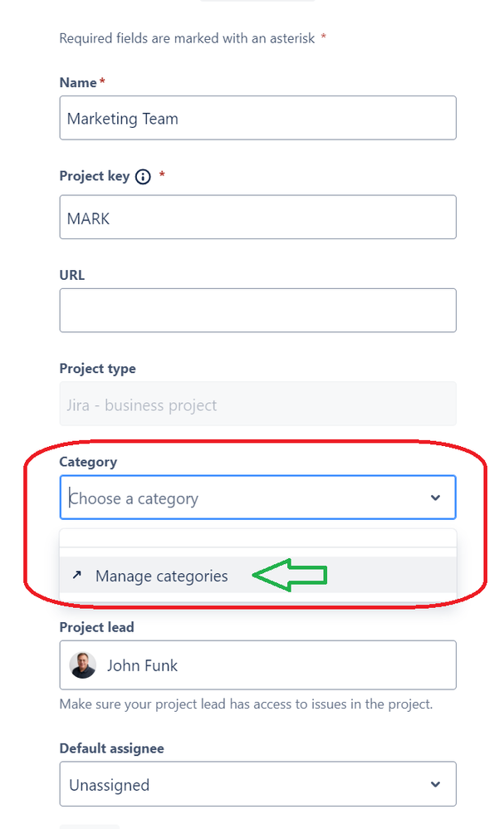Select Manage categories from the category list

tap(163, 575)
